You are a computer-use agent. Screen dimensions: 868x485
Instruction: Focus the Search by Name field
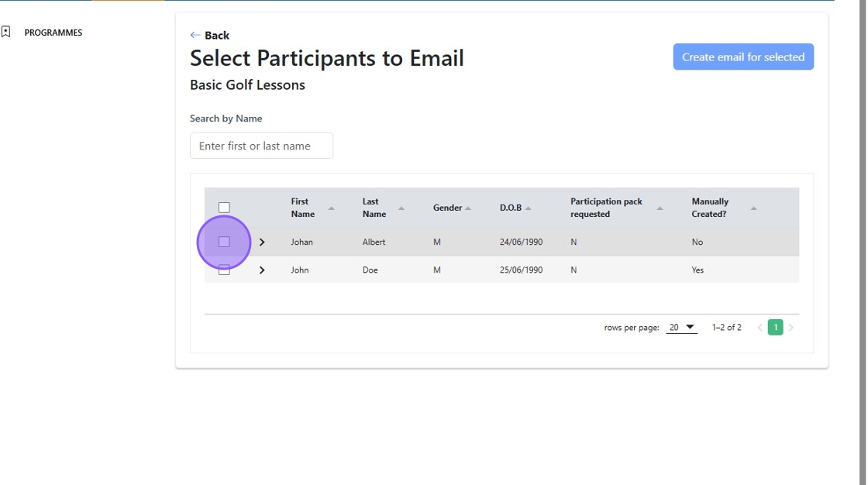[x=261, y=146]
